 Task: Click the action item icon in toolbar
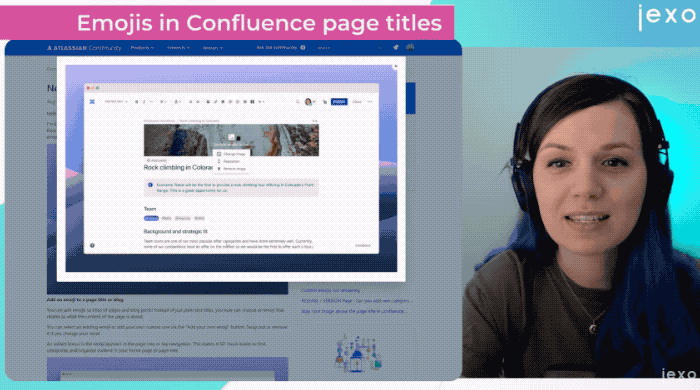(208, 102)
